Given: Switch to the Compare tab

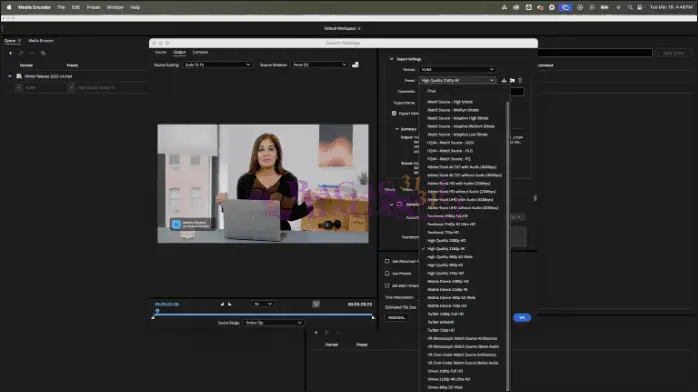Looking at the screenshot, I should tap(200, 52).
